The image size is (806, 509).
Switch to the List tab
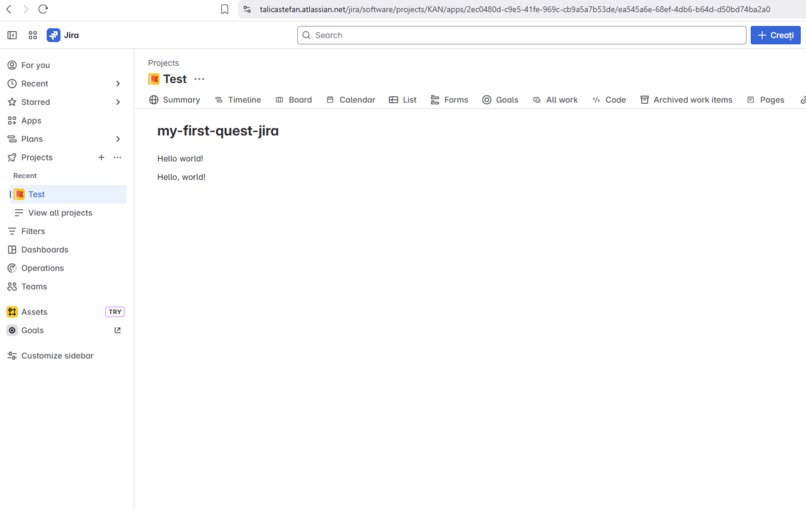pos(402,100)
